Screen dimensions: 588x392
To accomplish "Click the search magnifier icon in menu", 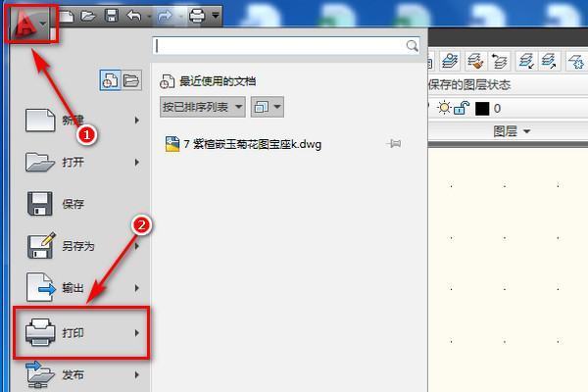I will click(413, 46).
